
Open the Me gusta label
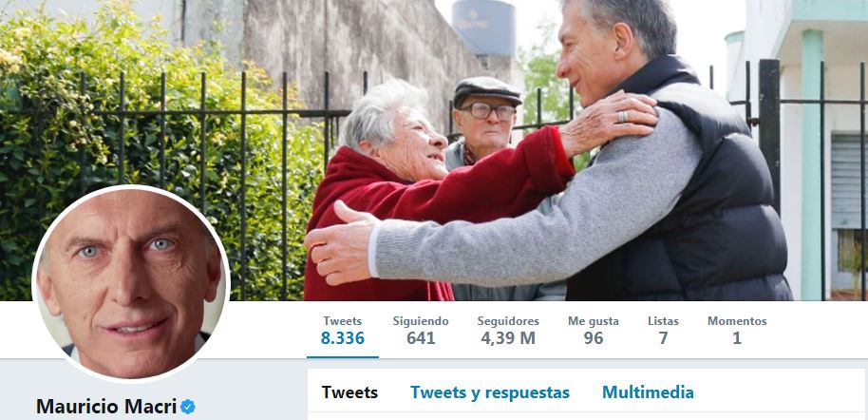(x=594, y=321)
